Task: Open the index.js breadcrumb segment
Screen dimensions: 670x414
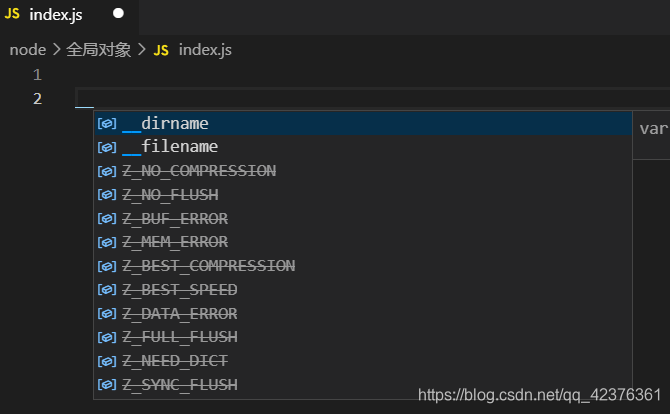Action: (205, 50)
